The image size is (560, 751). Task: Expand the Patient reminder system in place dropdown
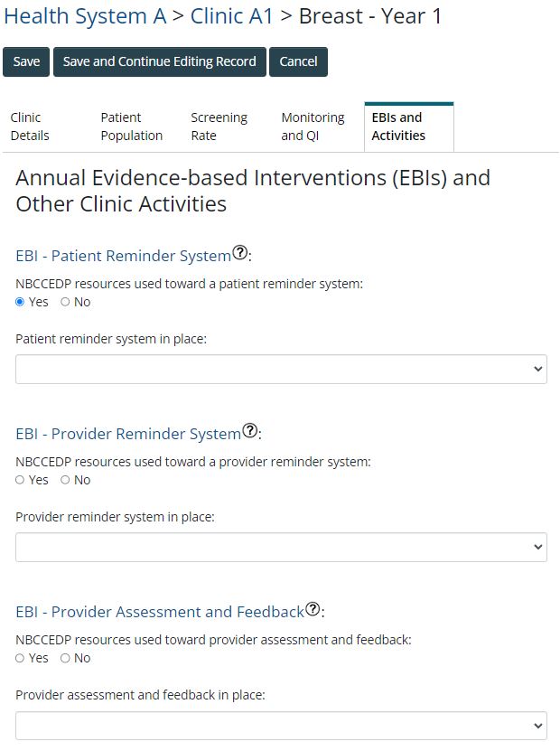(x=281, y=369)
